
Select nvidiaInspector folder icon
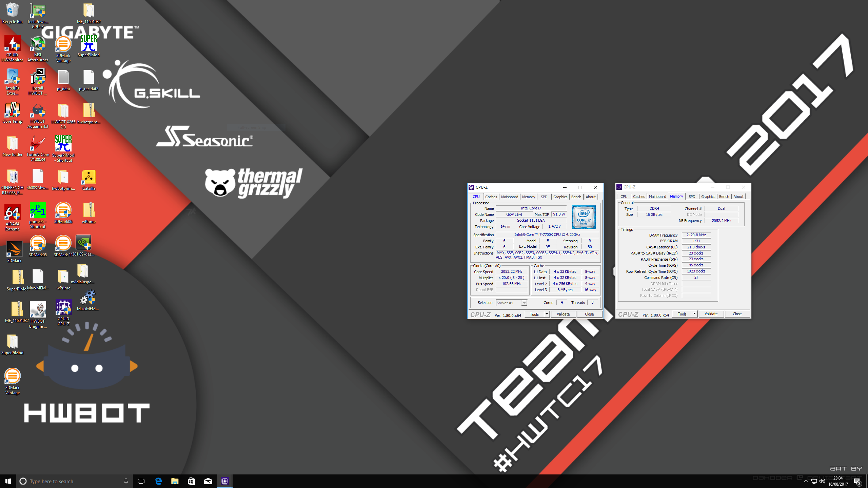(x=82, y=274)
